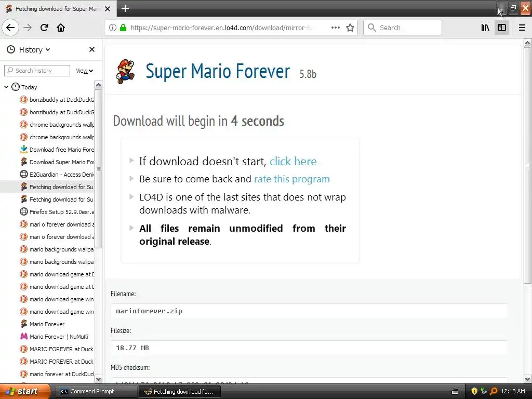The image size is (532, 399).
Task: Click the NuMuKi pink favicon
Action: click(24, 337)
